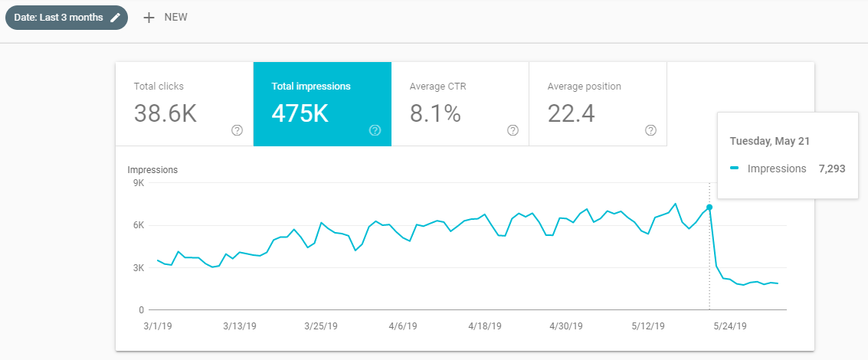Open help icon on Total clicks card
This screenshot has height=360, width=868.
tap(237, 130)
